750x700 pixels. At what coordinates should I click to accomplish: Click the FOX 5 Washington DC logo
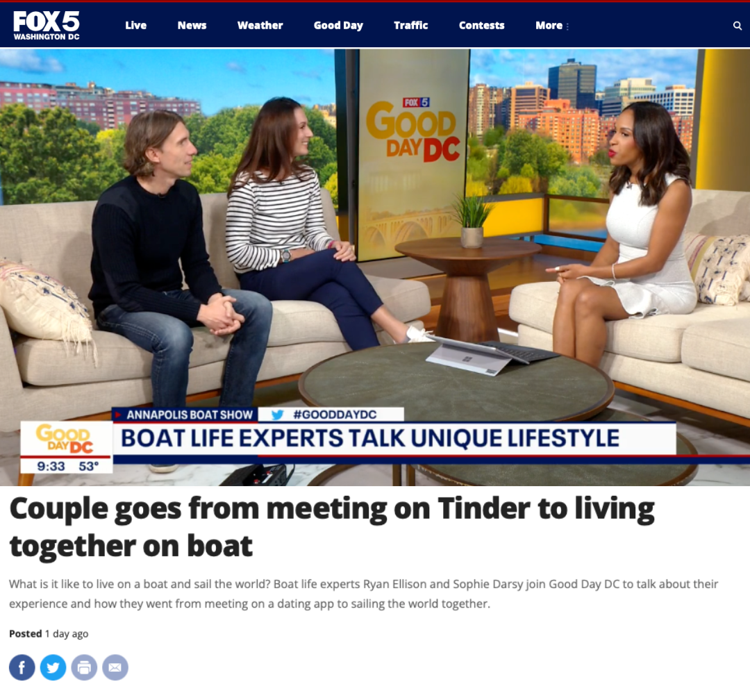[47, 26]
